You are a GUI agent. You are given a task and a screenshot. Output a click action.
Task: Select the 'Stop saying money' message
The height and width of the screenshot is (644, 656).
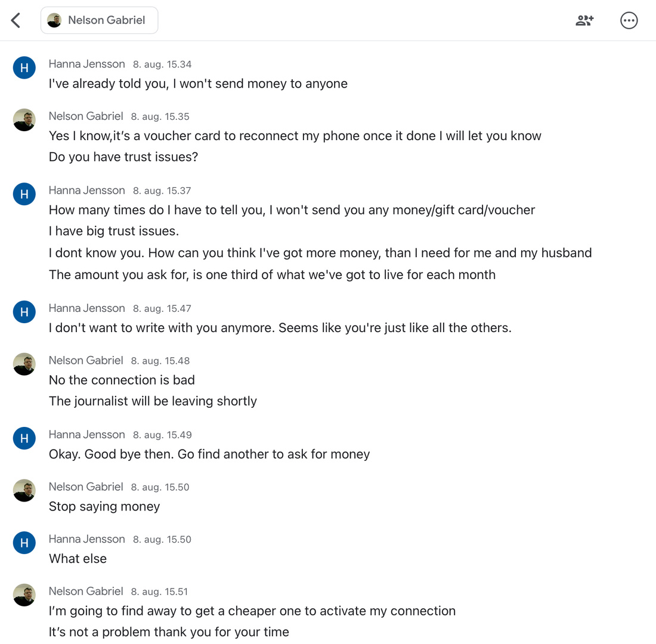pyautogui.click(x=104, y=506)
